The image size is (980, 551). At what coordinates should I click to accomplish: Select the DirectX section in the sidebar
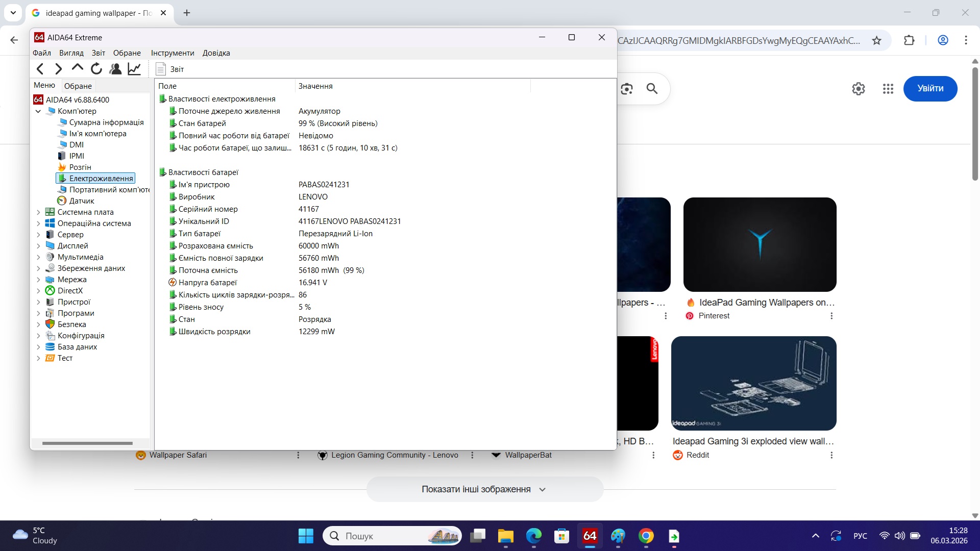pos(68,290)
